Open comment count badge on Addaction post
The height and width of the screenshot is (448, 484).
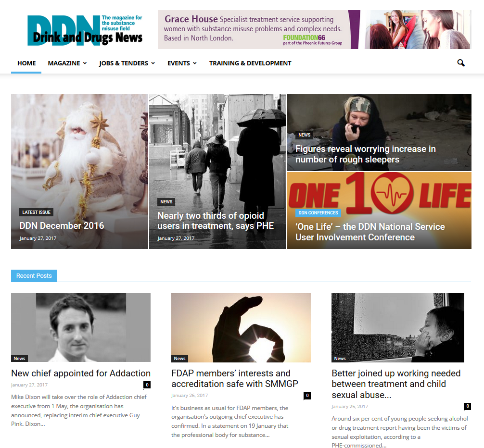tap(147, 385)
